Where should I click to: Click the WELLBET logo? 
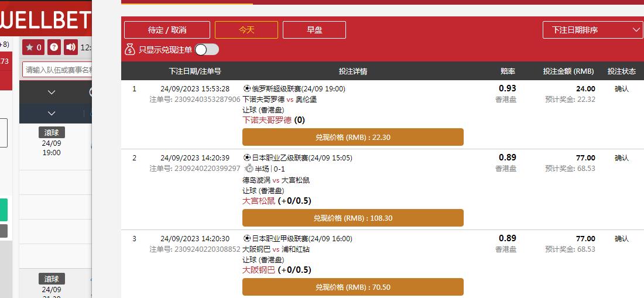(x=46, y=19)
